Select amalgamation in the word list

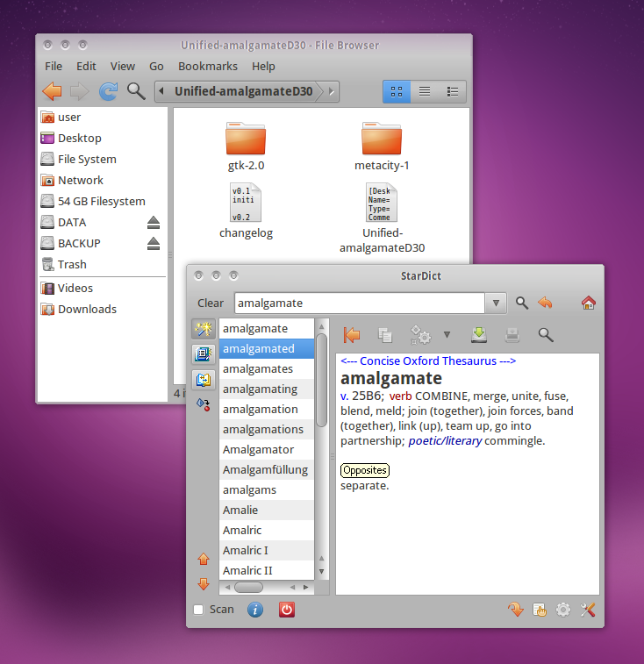pos(267,409)
